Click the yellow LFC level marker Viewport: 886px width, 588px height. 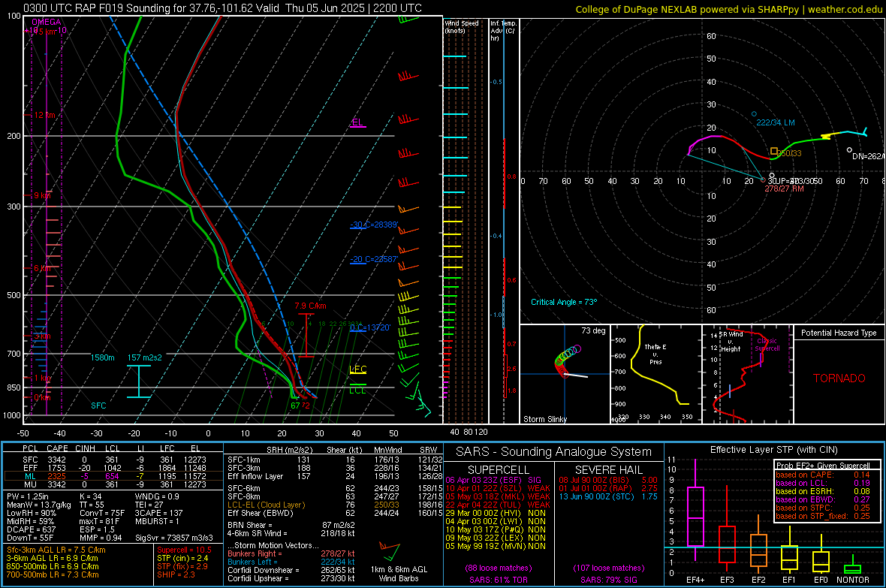357,369
